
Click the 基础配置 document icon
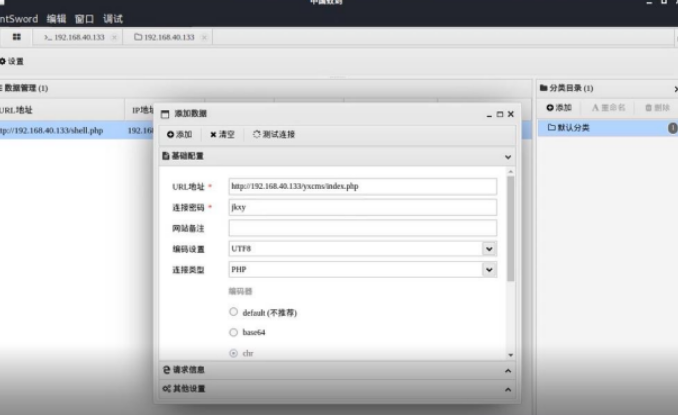[166, 156]
